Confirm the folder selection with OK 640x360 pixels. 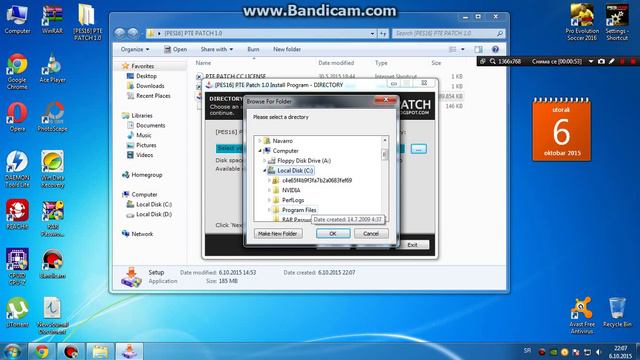click(333, 233)
